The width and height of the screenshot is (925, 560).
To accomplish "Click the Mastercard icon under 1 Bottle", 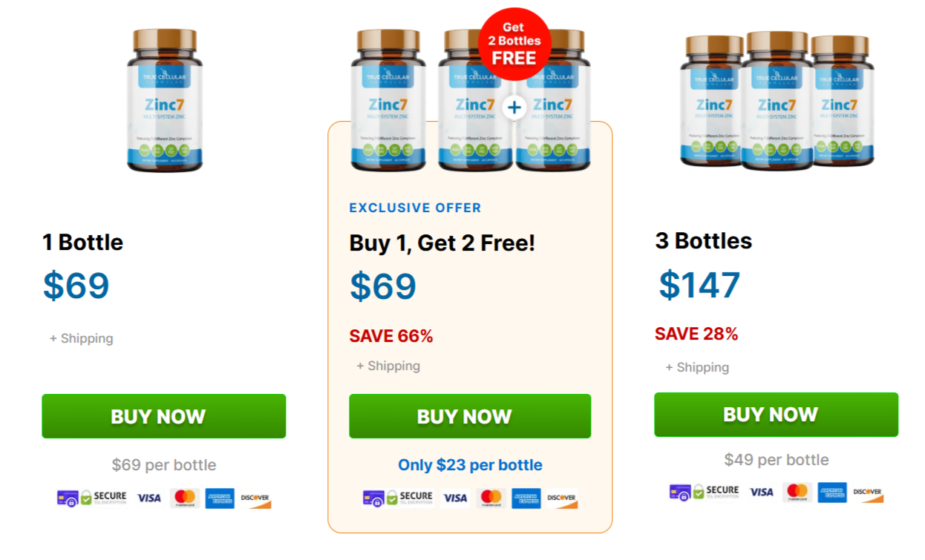I will (183, 498).
